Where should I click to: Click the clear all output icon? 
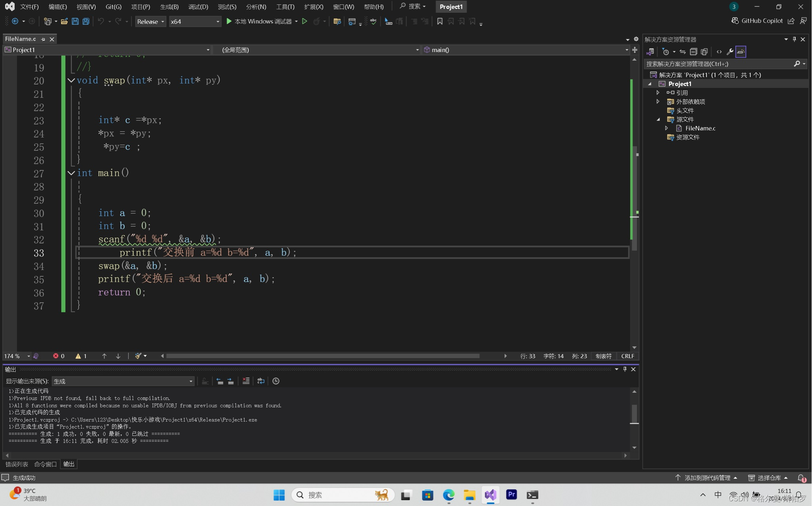point(246,381)
